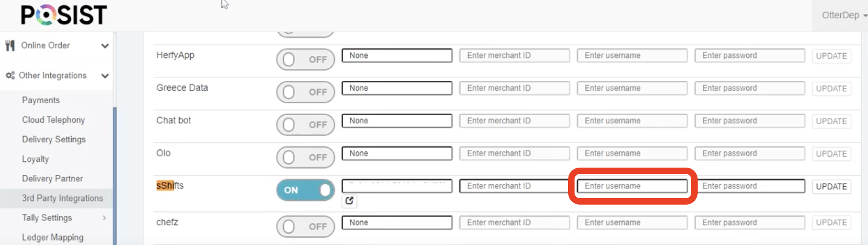The height and width of the screenshot is (245, 868).
Task: Focus the sShifts username field
Action: [632, 186]
